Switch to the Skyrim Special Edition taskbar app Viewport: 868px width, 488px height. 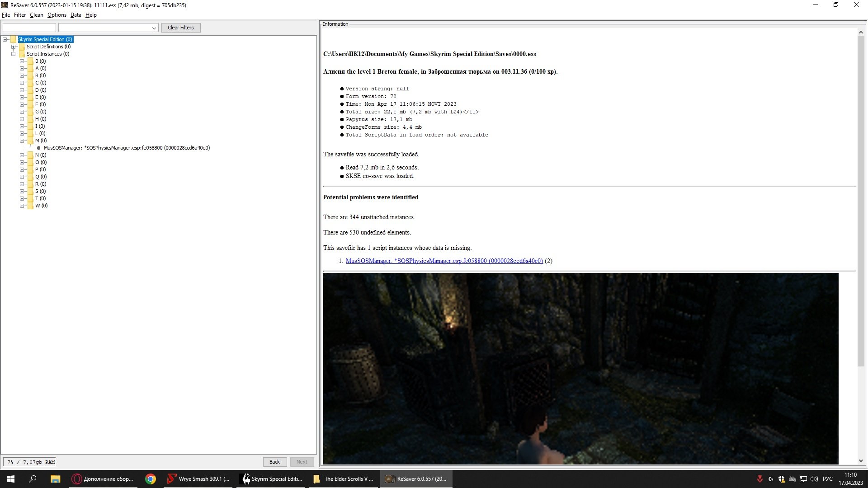pyautogui.click(x=272, y=479)
